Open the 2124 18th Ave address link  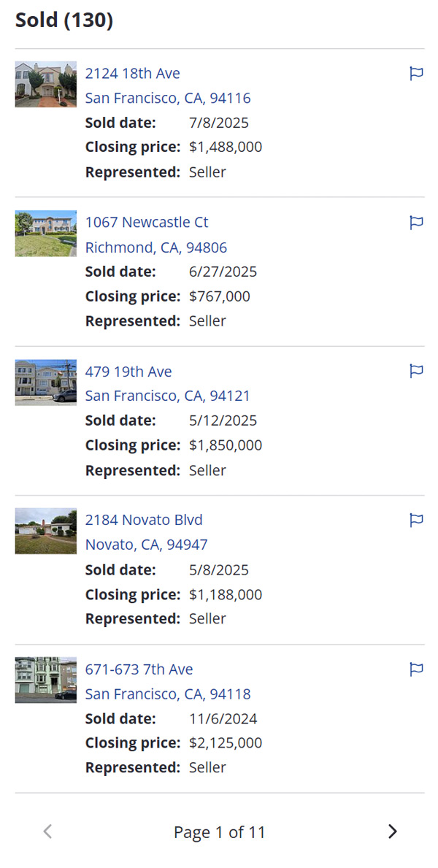pos(132,73)
